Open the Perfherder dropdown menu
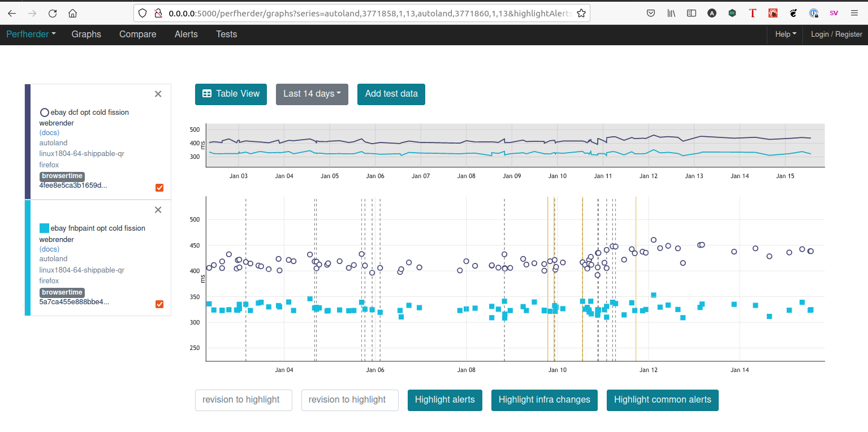This screenshot has height=432, width=868. [31, 34]
